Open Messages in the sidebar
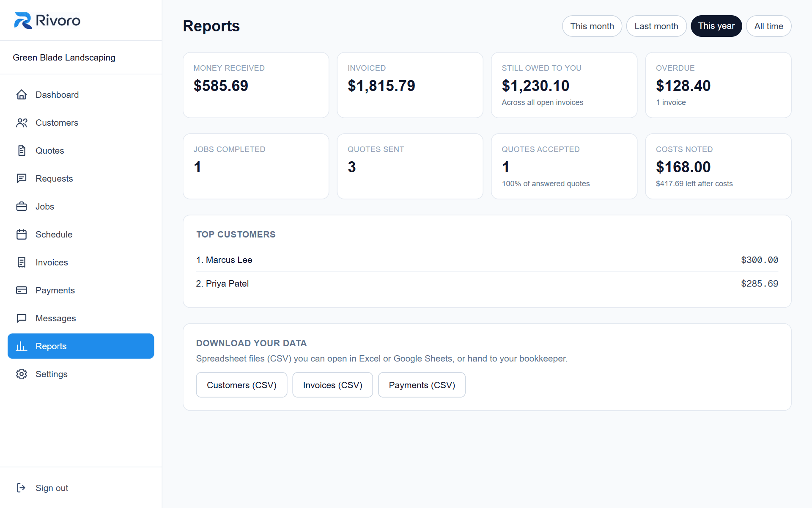This screenshot has height=508, width=812. click(x=81, y=318)
